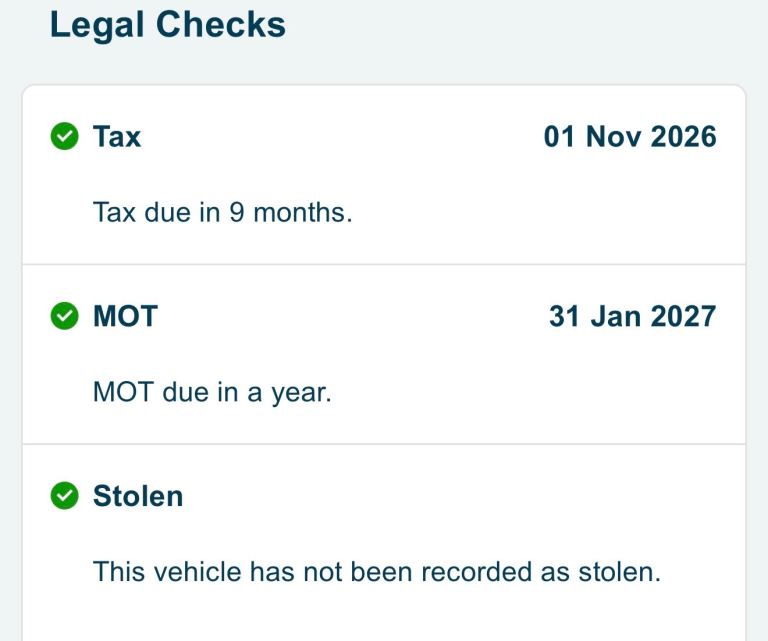The width and height of the screenshot is (768, 641).
Task: Click the 'Tax due in 9 months' text
Action: [222, 213]
